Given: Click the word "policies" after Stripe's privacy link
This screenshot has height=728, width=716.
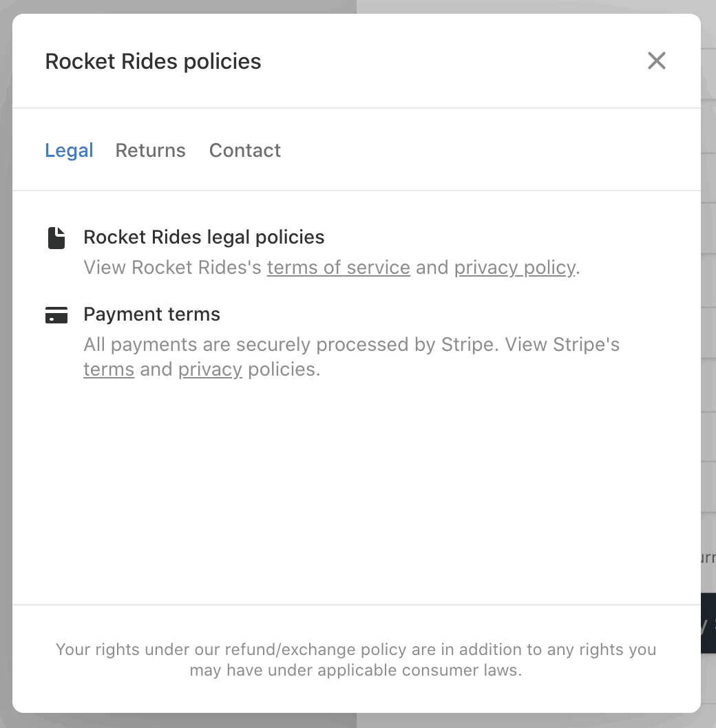Looking at the screenshot, I should (x=284, y=370).
